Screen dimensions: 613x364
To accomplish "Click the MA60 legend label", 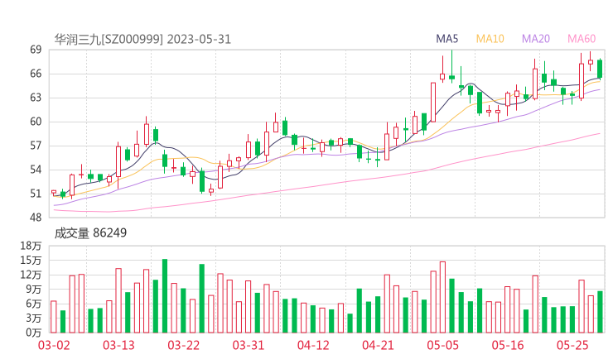I will click(x=582, y=39).
